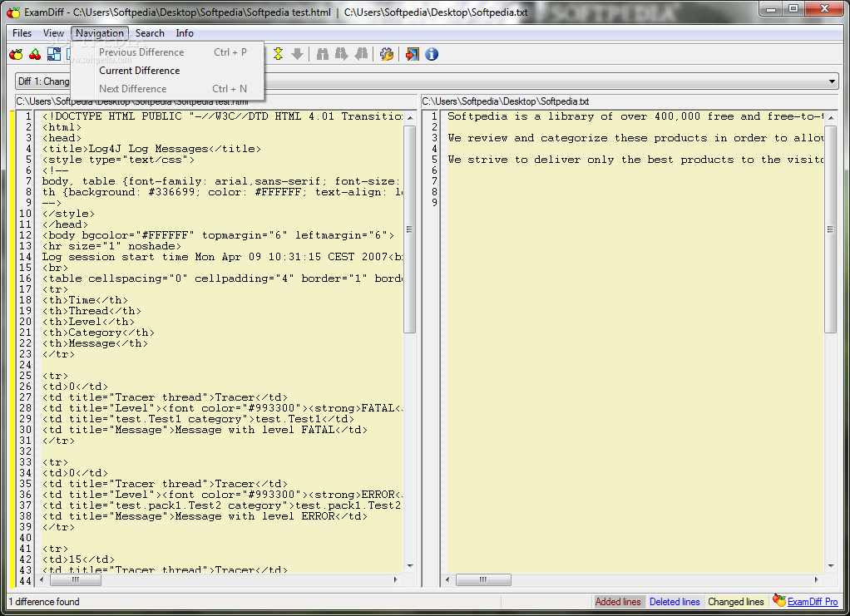
Task: Open the ExamDiff Pro link
Action: (812, 601)
